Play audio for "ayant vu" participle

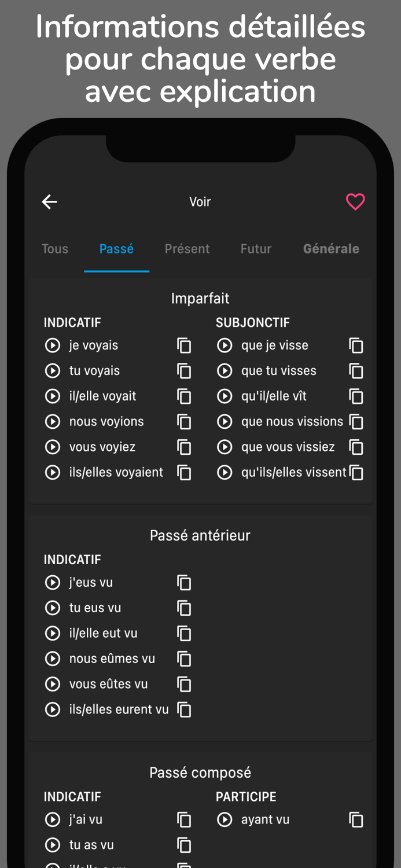(x=225, y=819)
